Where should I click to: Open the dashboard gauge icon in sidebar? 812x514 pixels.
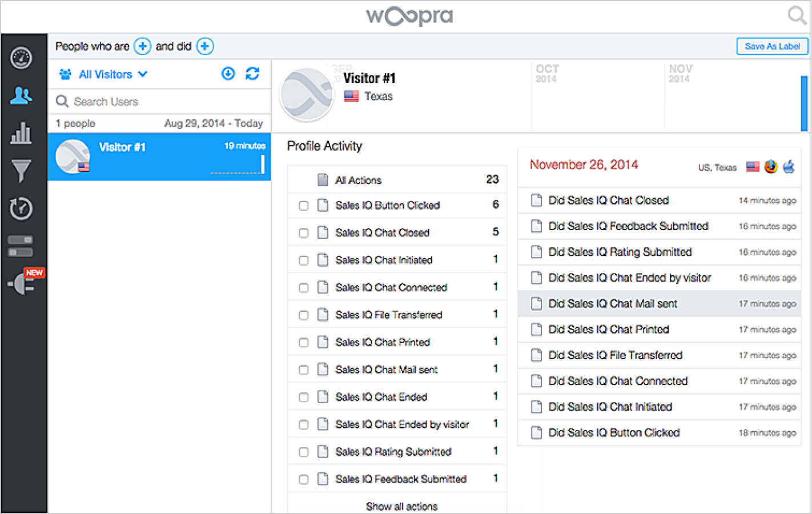21,58
